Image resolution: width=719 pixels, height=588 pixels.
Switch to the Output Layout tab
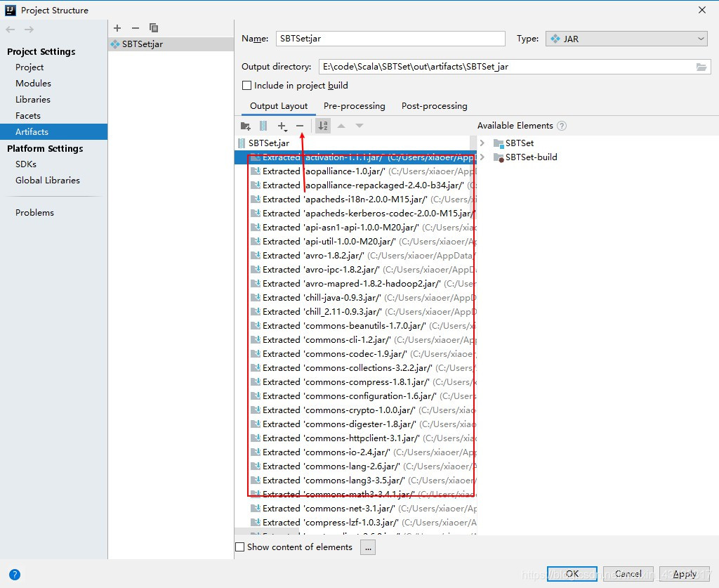(279, 106)
